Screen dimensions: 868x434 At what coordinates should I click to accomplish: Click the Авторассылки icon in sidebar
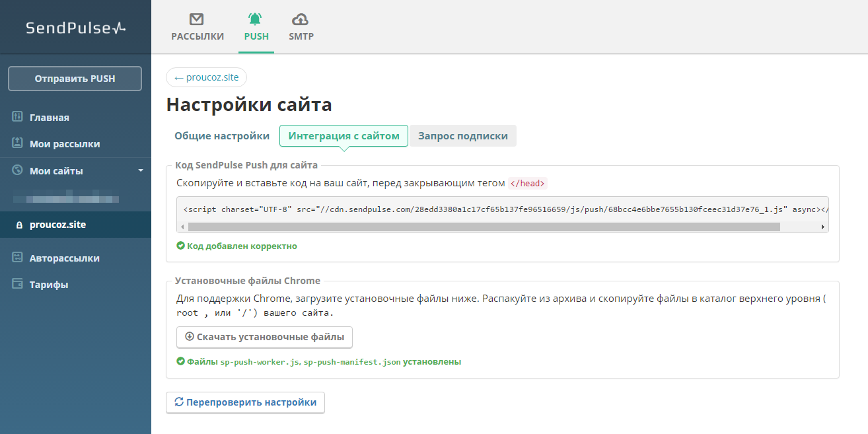18,258
